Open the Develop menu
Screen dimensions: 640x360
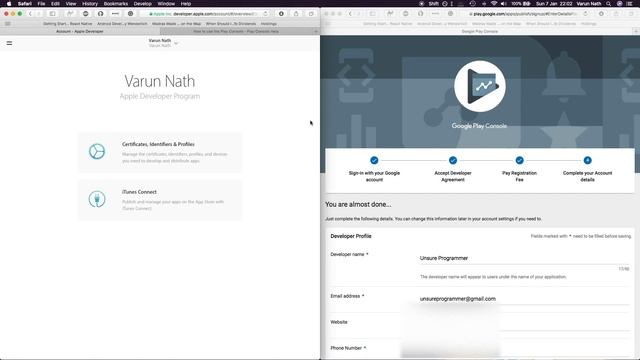[142, 3]
